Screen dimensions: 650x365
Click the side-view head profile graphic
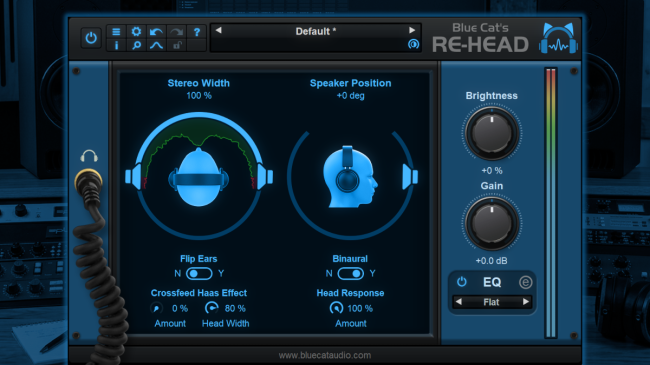[350, 176]
